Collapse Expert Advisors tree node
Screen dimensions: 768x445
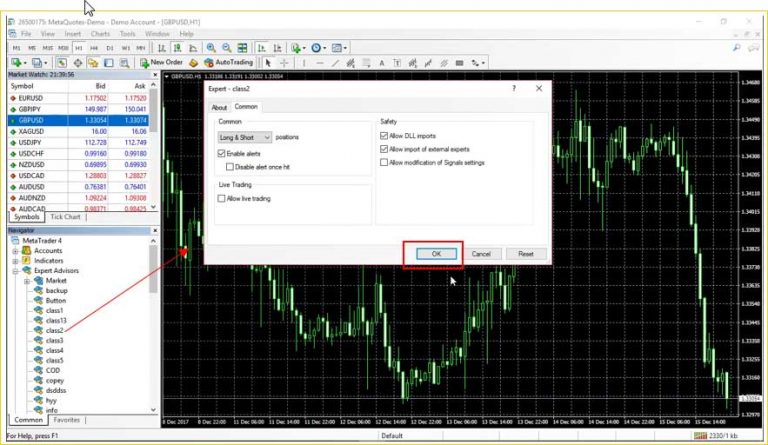(15, 271)
